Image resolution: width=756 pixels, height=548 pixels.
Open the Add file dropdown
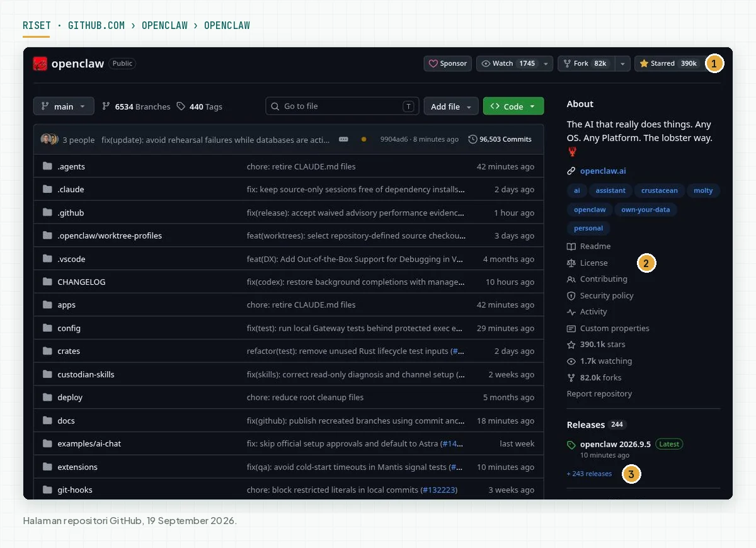[451, 106]
